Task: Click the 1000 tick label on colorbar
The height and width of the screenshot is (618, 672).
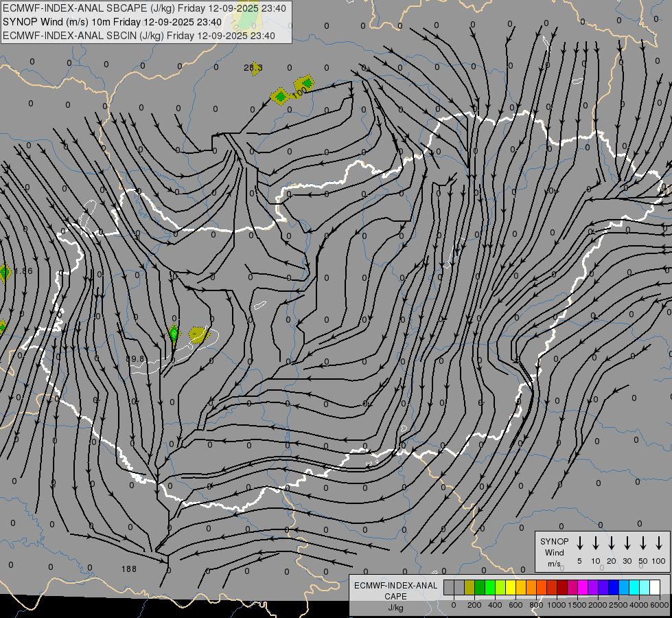Action: tap(557, 605)
